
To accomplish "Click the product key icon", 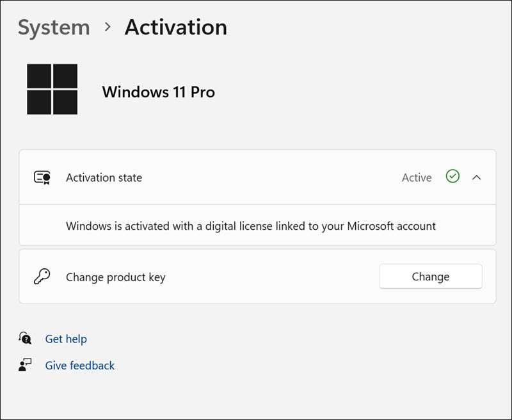I will 42,277.
